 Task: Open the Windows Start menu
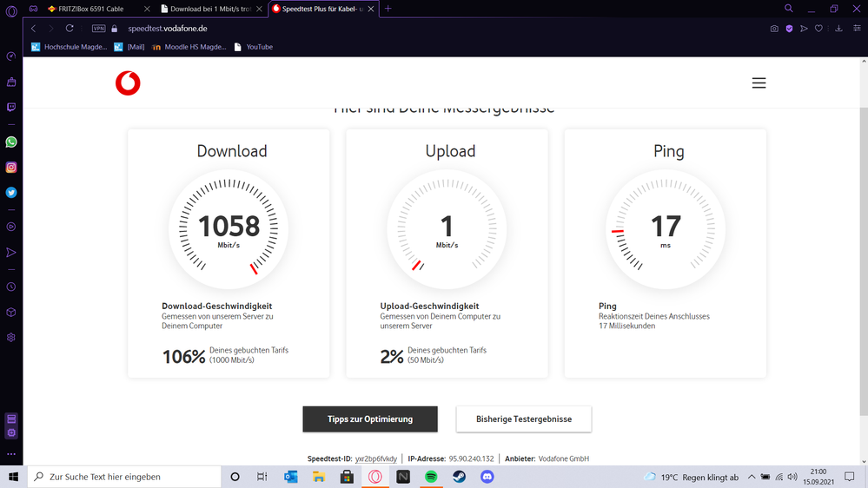tap(13, 477)
